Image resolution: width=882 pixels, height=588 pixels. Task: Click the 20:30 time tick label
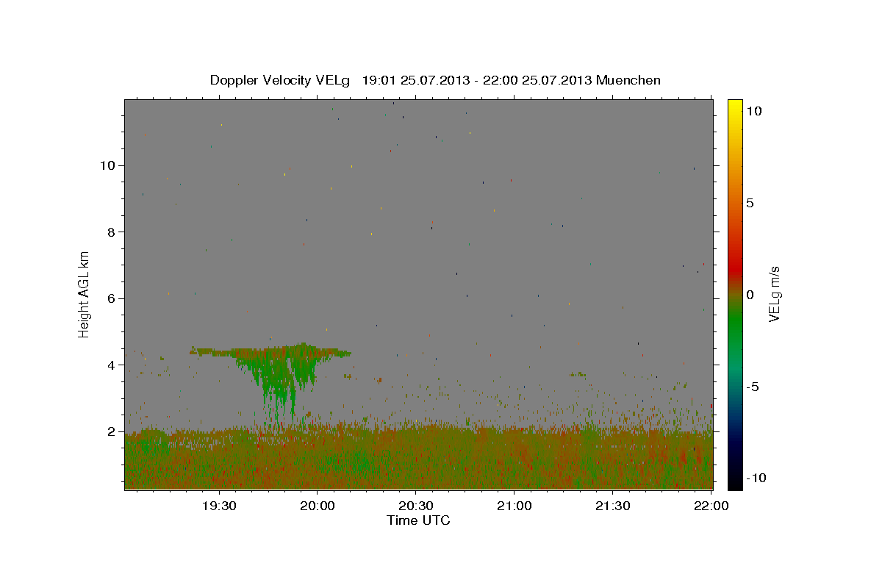click(415, 506)
